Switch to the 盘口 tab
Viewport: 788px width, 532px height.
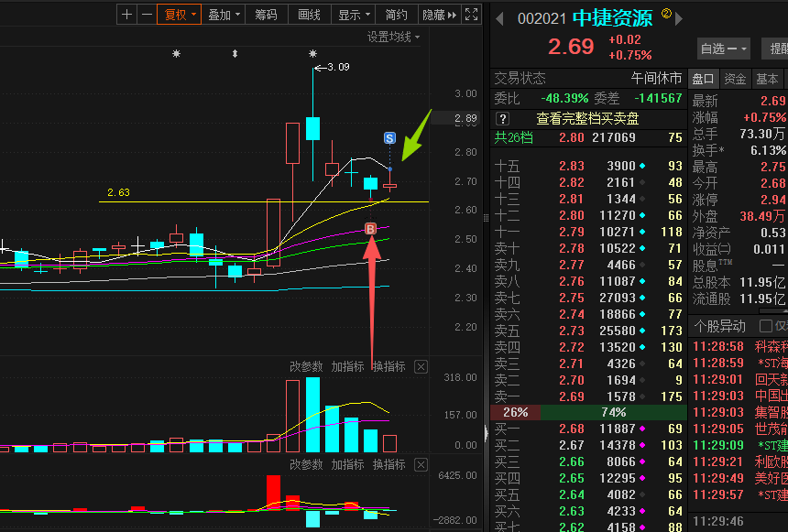[703, 79]
